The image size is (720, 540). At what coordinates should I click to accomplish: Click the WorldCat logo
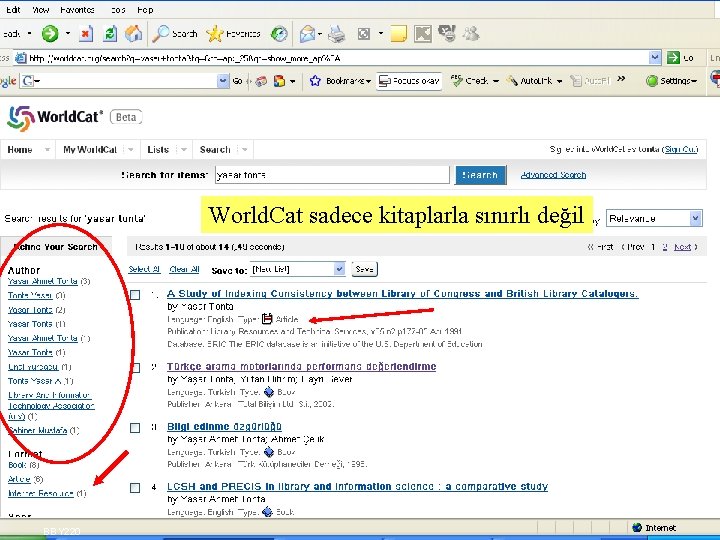point(55,117)
